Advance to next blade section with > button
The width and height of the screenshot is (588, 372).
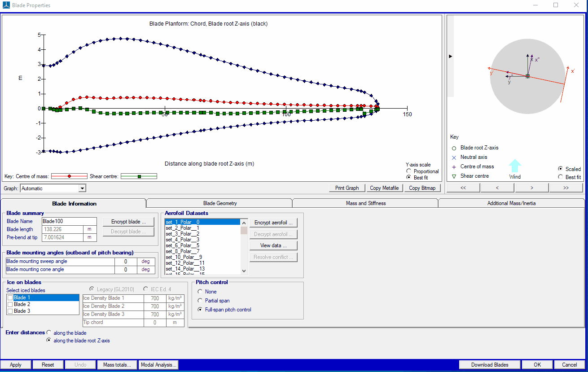click(x=531, y=188)
